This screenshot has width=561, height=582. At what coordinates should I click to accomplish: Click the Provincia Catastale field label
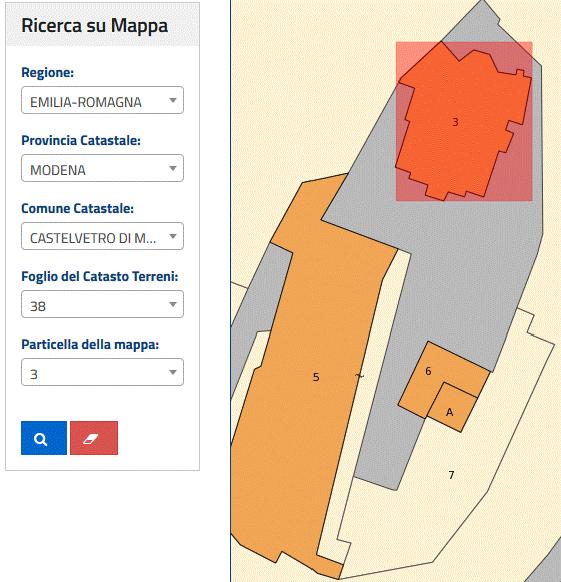(81, 140)
